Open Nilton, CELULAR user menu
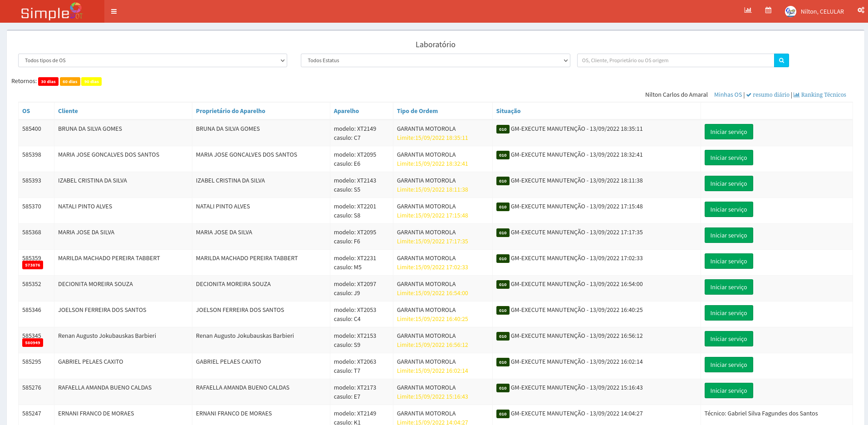Viewport: 868px width, 425px height. pos(822,12)
